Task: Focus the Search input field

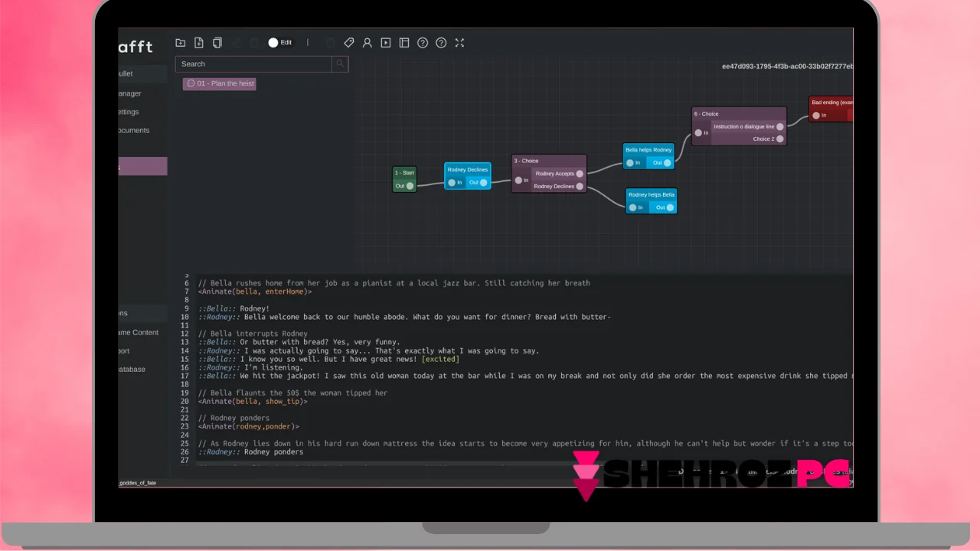Action: coord(253,64)
